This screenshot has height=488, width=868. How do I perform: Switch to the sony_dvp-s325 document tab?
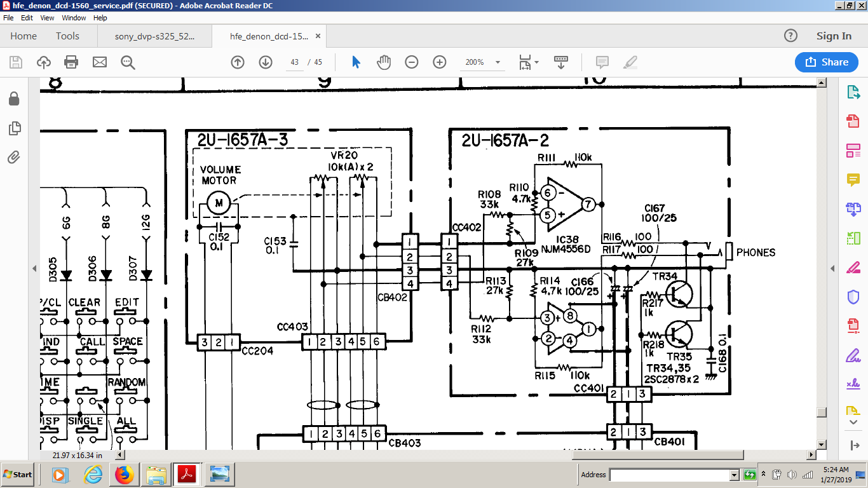(x=155, y=36)
